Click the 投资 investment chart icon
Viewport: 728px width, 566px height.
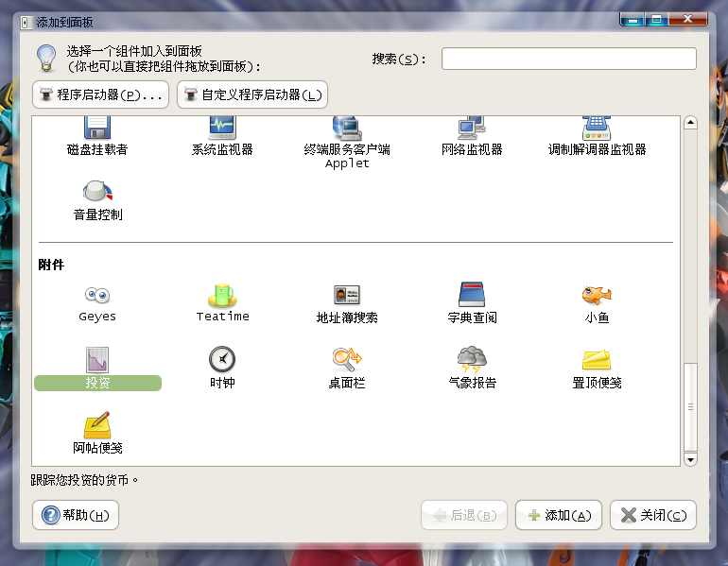pyautogui.click(x=97, y=360)
